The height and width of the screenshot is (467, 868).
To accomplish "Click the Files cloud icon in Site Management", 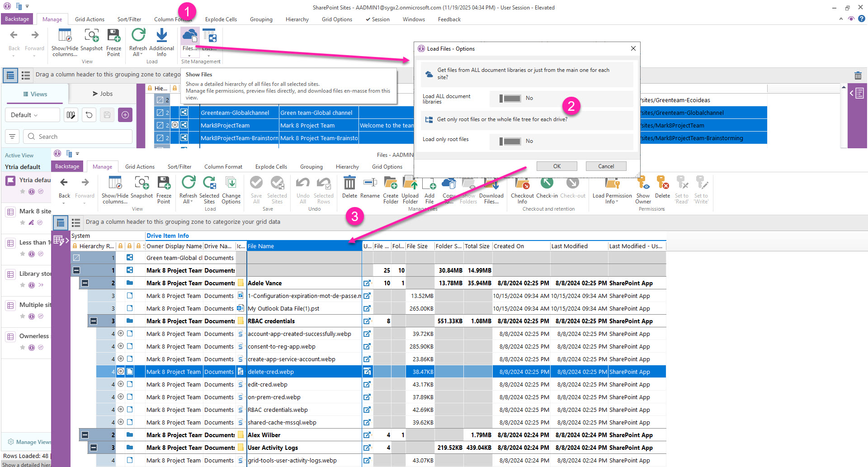I will pyautogui.click(x=189, y=36).
